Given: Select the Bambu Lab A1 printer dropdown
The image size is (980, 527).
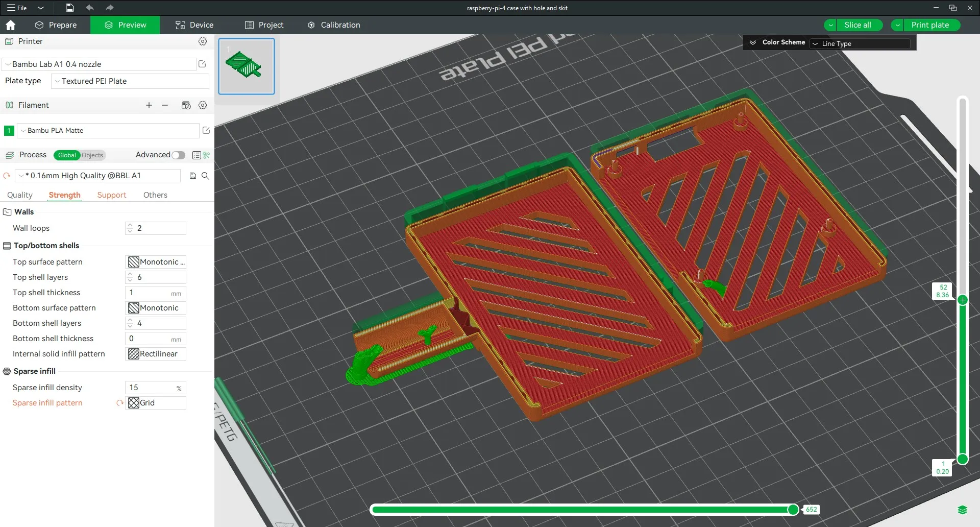Looking at the screenshot, I should tap(100, 64).
